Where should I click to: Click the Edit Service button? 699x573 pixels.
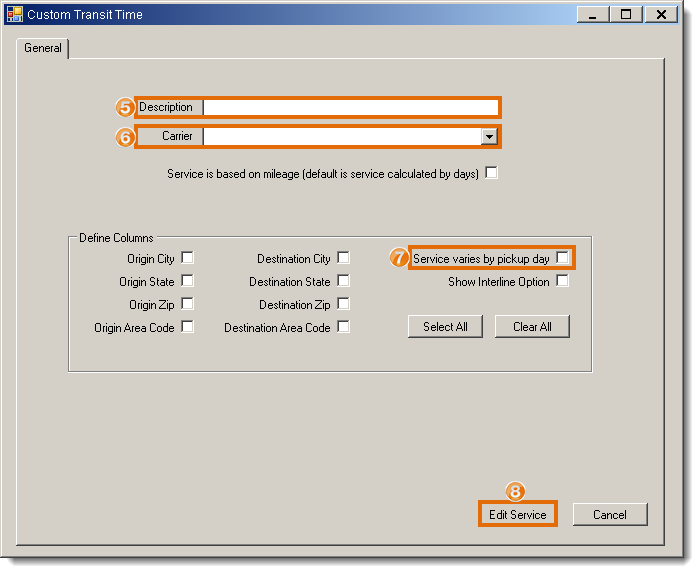pyautogui.click(x=517, y=514)
